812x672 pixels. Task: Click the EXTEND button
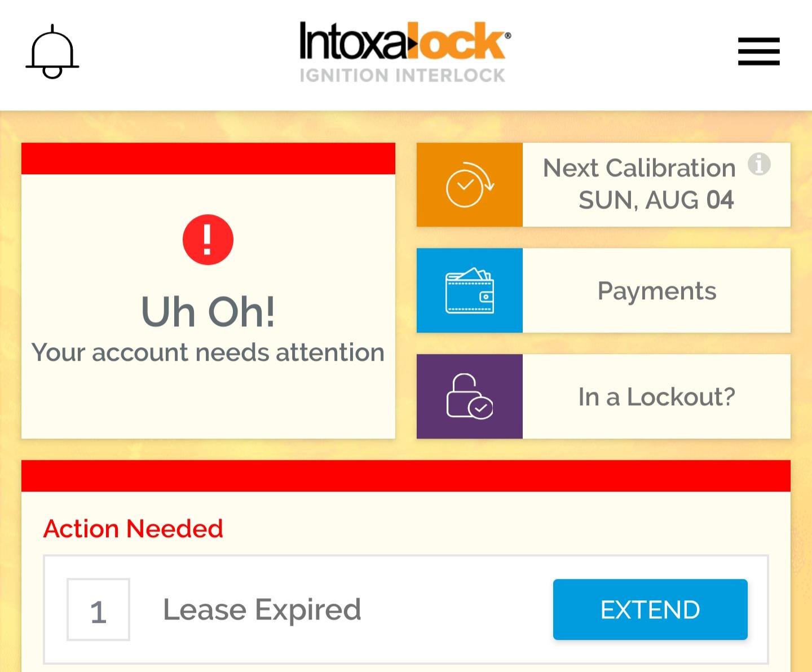(x=650, y=609)
